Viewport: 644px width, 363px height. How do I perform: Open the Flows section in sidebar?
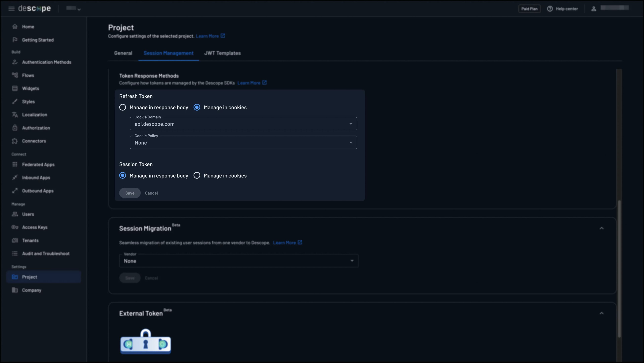(x=28, y=75)
